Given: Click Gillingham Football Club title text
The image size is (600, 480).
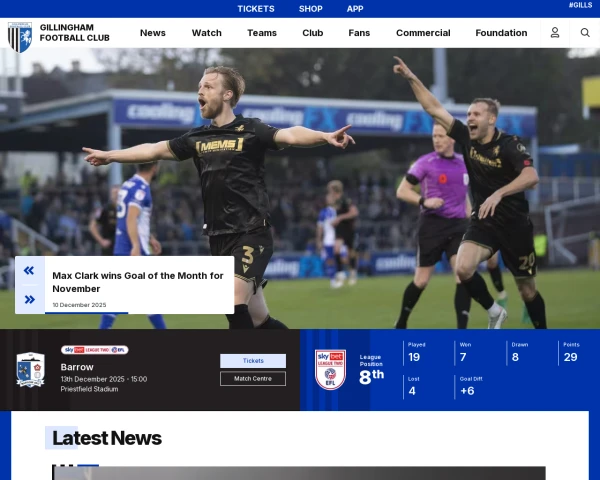Looking at the screenshot, I should (75, 33).
